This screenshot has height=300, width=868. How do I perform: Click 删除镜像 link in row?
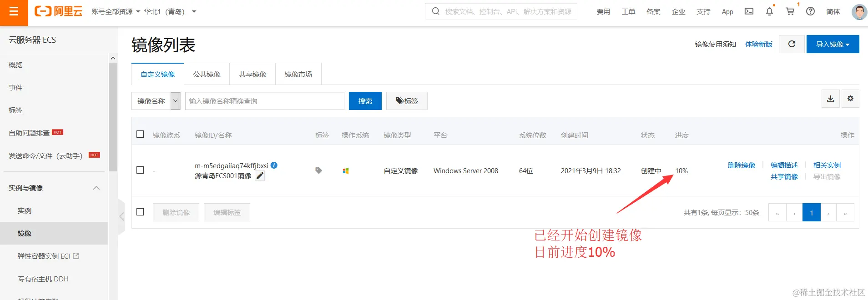[x=741, y=165]
